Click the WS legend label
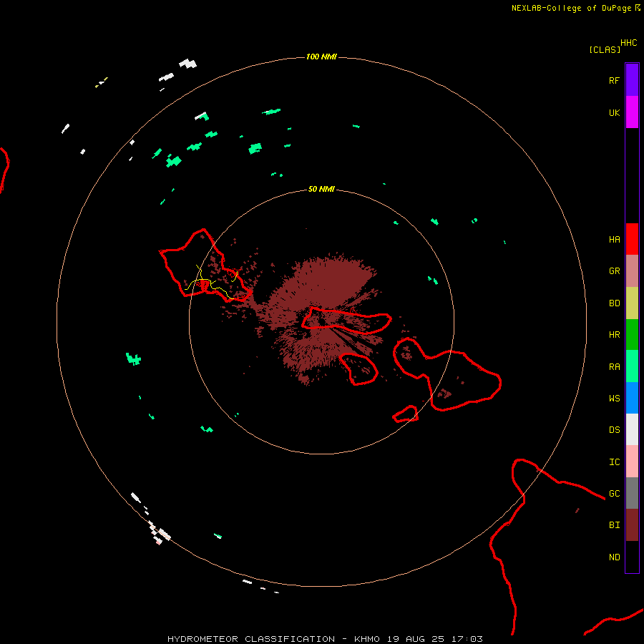The height and width of the screenshot is (644, 644). (614, 398)
